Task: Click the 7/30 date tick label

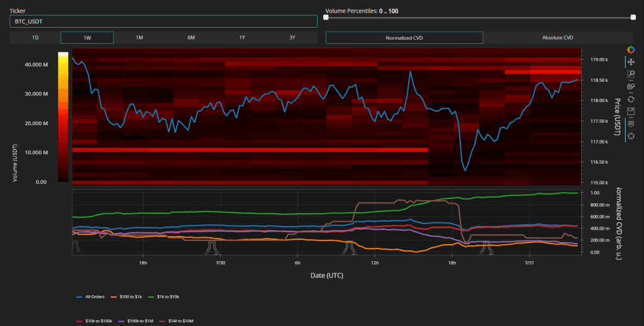Action: coord(220,262)
